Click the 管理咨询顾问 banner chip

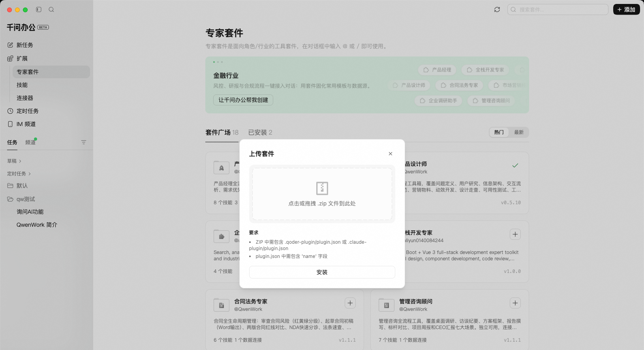pos(492,101)
